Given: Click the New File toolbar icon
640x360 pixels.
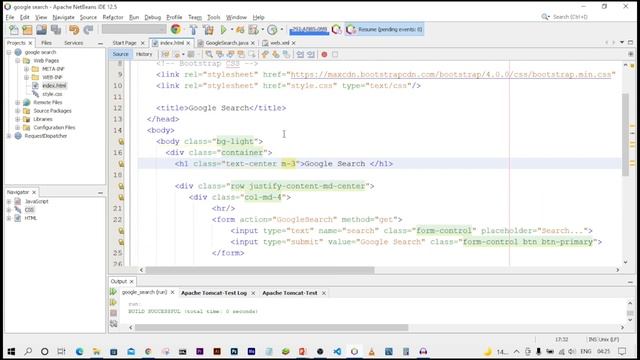Looking at the screenshot, I should coord(13,30).
